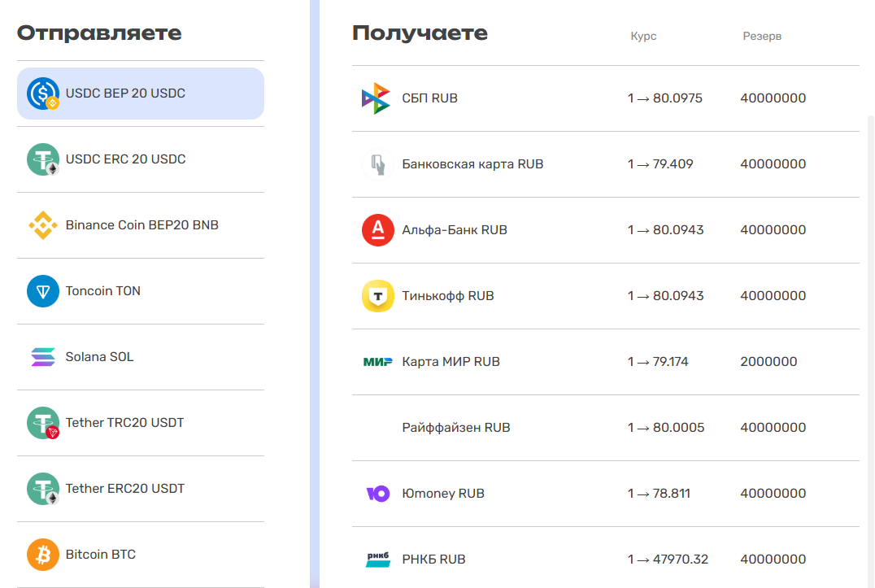875x588 pixels.
Task: Click the USDC ERC 20 coin icon
Action: 42,159
